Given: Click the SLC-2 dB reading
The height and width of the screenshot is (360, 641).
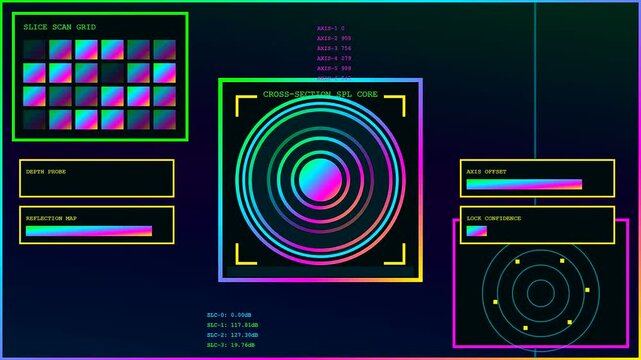Looking at the screenshot, I should click(x=232, y=335).
